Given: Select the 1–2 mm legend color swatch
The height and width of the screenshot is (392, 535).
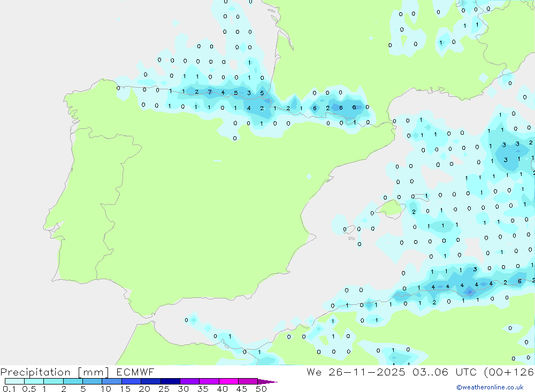Looking at the screenshot, I should point(53,381).
